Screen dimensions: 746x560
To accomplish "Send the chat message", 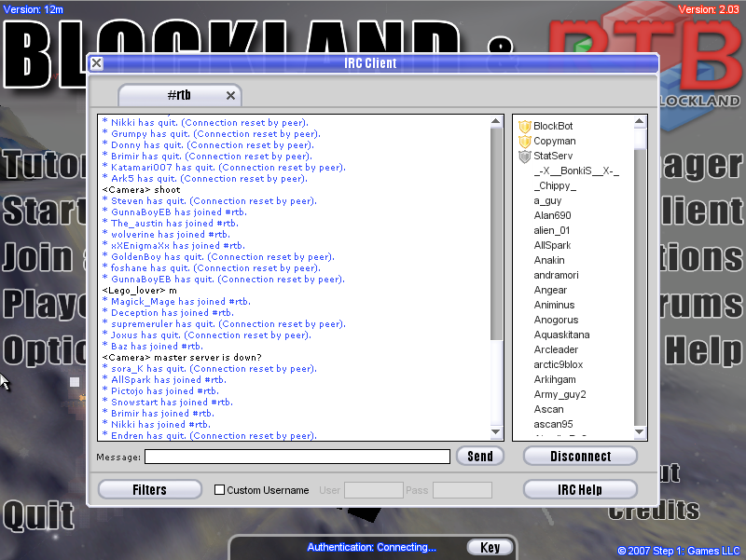I will coord(479,457).
